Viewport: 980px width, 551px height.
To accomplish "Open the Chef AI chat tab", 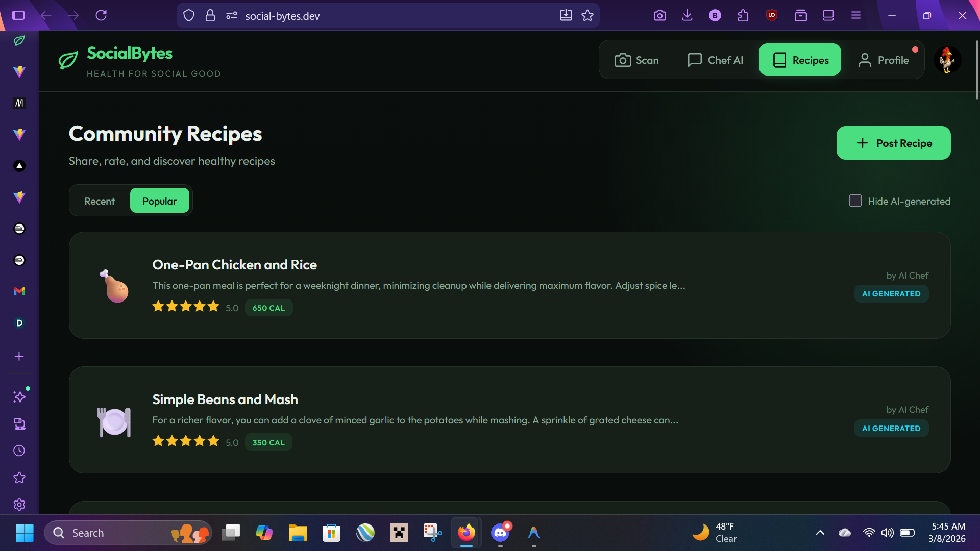I will tap(715, 60).
